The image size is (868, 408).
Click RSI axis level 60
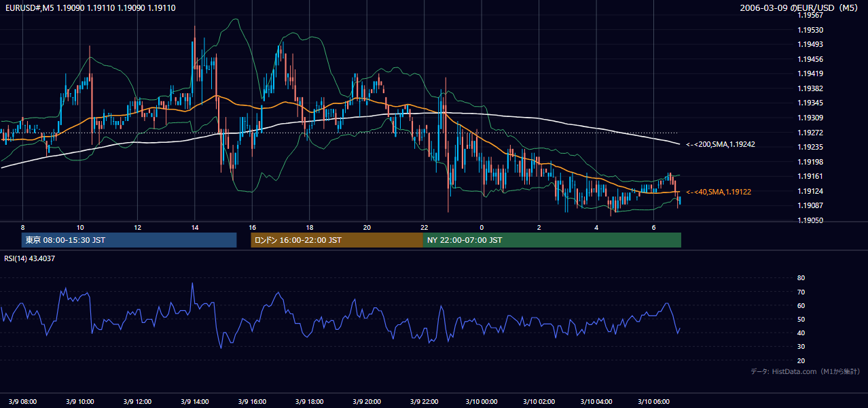(801, 305)
